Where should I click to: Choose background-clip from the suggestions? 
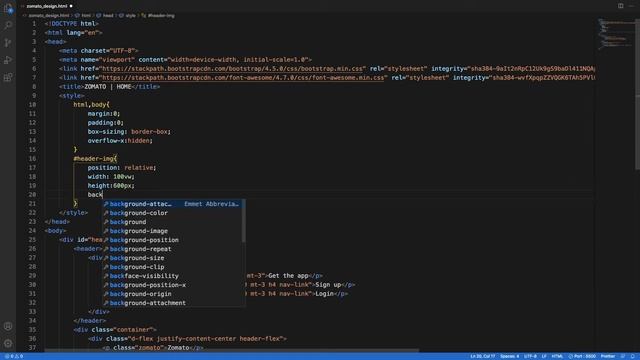click(x=173, y=267)
